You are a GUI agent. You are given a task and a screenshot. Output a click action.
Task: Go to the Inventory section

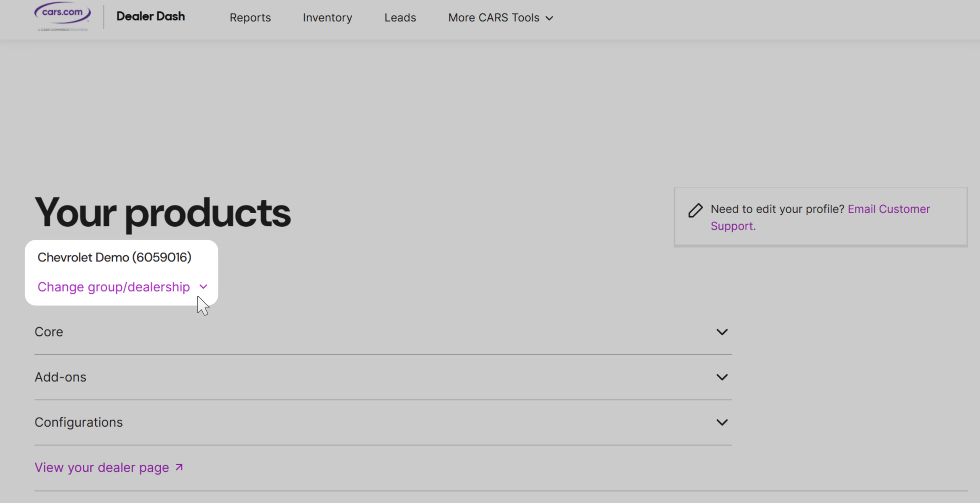pyautogui.click(x=327, y=18)
